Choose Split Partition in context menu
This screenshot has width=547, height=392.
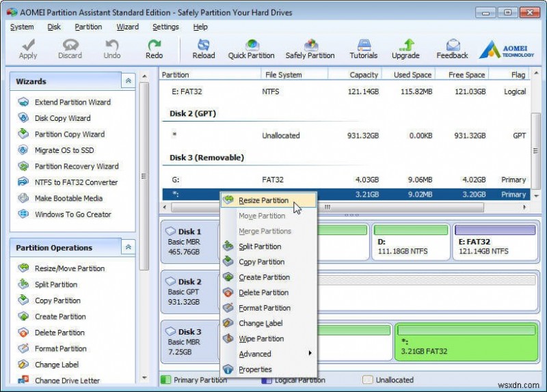(269, 247)
